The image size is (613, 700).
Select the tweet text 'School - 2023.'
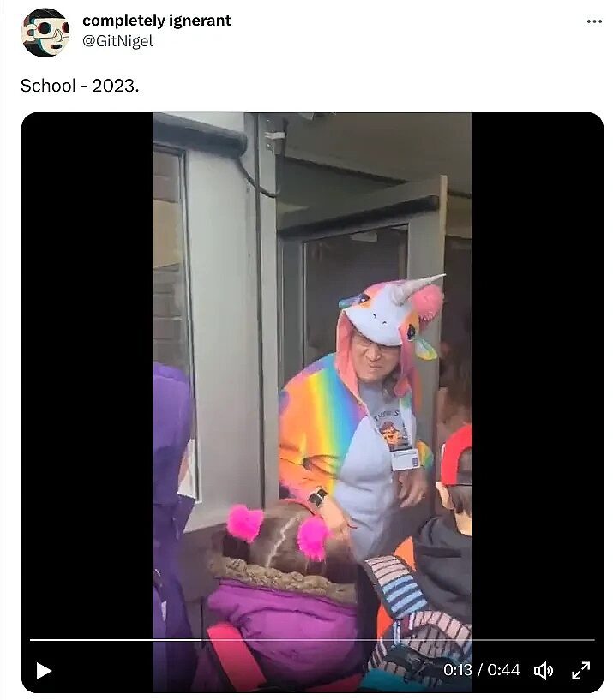[80, 86]
